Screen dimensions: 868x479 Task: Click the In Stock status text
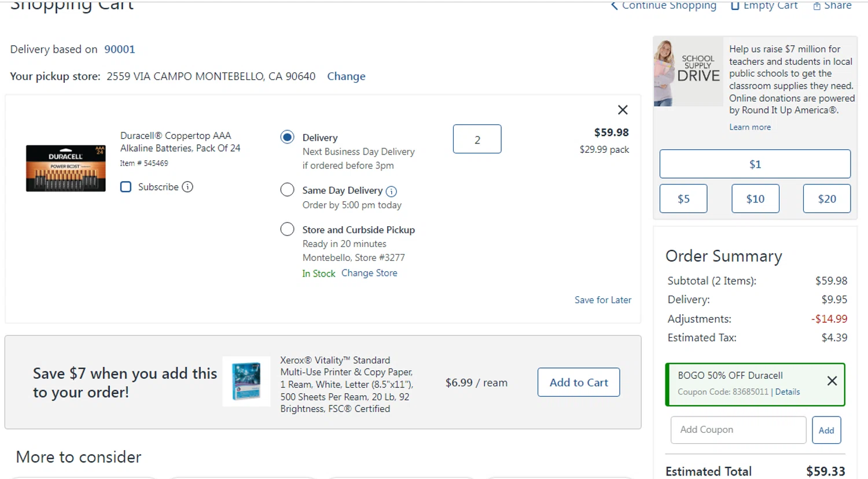(318, 274)
